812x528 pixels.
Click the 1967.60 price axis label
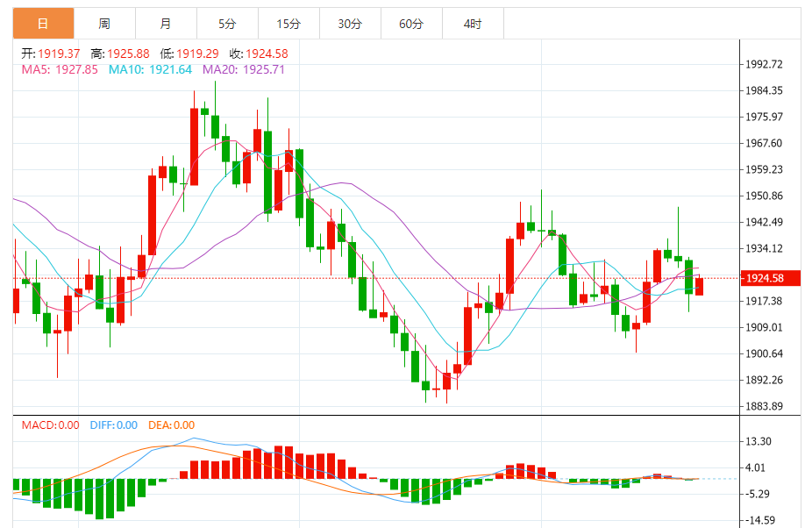point(764,144)
